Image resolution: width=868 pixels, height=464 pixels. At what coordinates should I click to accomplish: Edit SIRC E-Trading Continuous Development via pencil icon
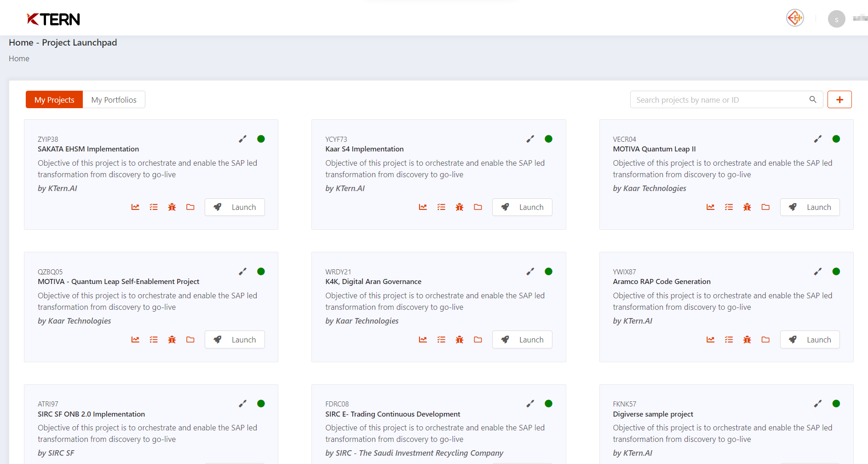pyautogui.click(x=530, y=404)
